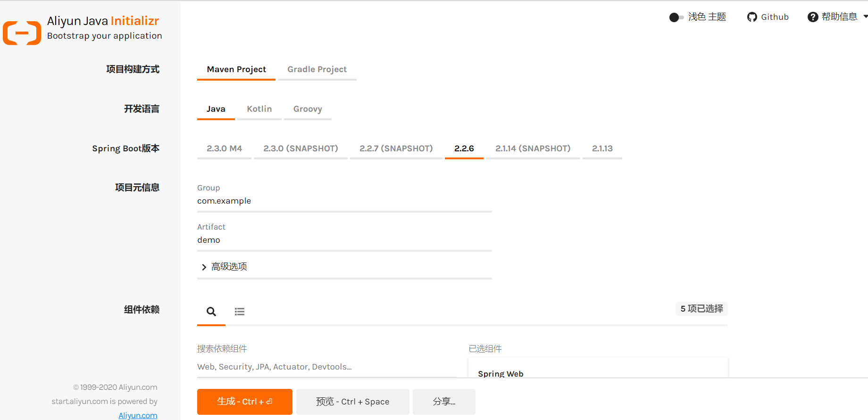Expand the 高级选项 advanced options
This screenshot has width=868, height=420.
click(x=224, y=267)
